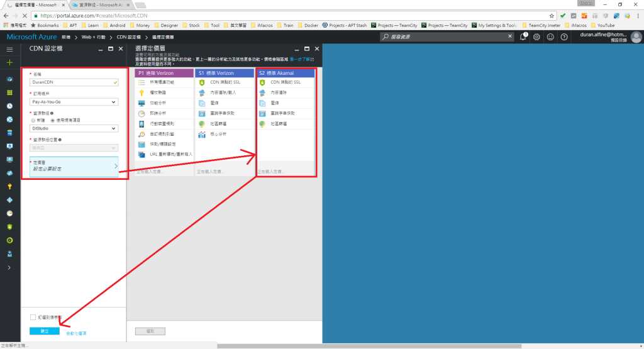Click the gauge real-time analytics icon in P1
This screenshot has height=349, width=644.
(142, 113)
